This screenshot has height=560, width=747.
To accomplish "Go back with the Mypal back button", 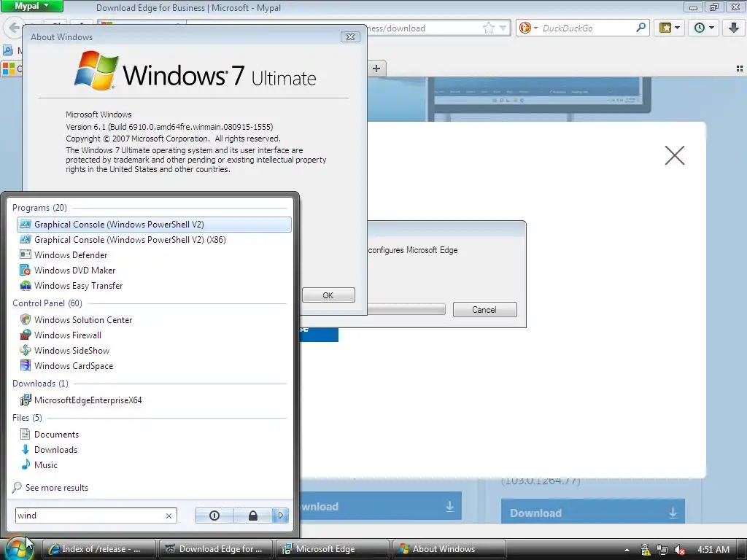I will [x=15, y=27].
